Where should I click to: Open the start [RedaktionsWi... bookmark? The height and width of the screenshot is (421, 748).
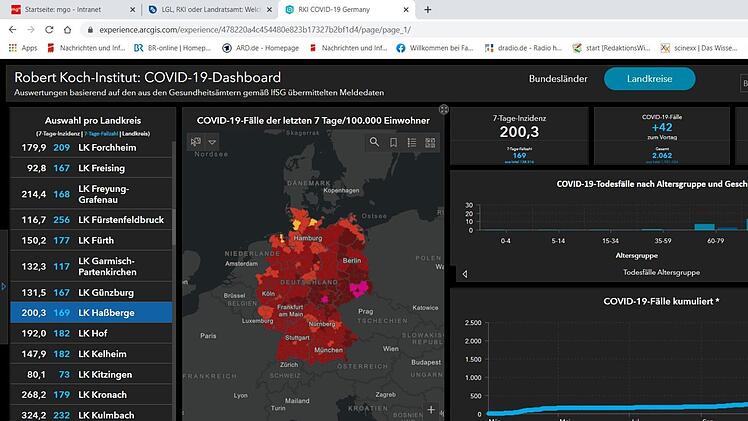click(611, 48)
